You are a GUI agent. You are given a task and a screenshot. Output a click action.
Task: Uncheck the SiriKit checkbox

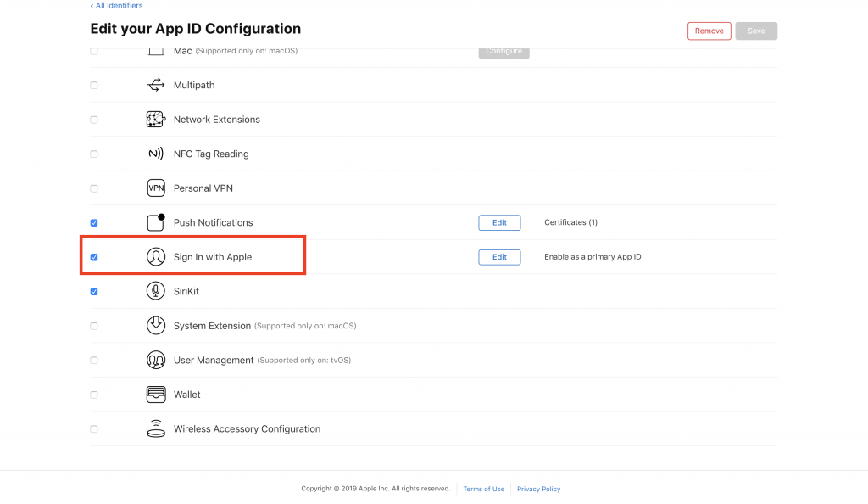[x=94, y=291]
